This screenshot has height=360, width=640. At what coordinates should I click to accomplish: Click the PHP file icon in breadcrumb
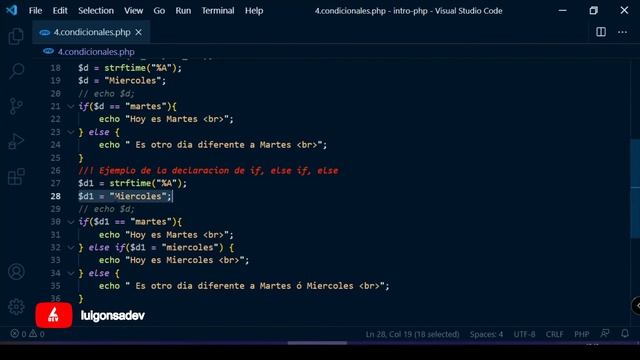[x=48, y=51]
